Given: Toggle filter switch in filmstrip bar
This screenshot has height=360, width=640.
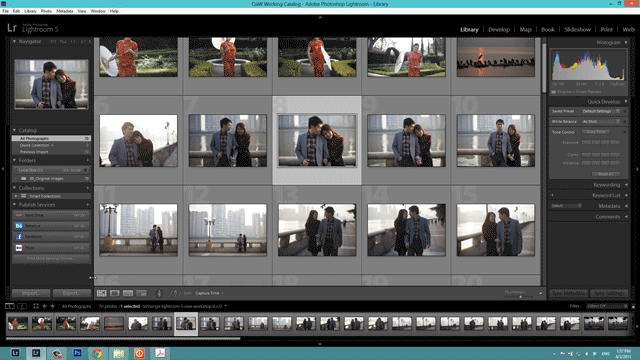Looking at the screenshot, I should point(633,306).
